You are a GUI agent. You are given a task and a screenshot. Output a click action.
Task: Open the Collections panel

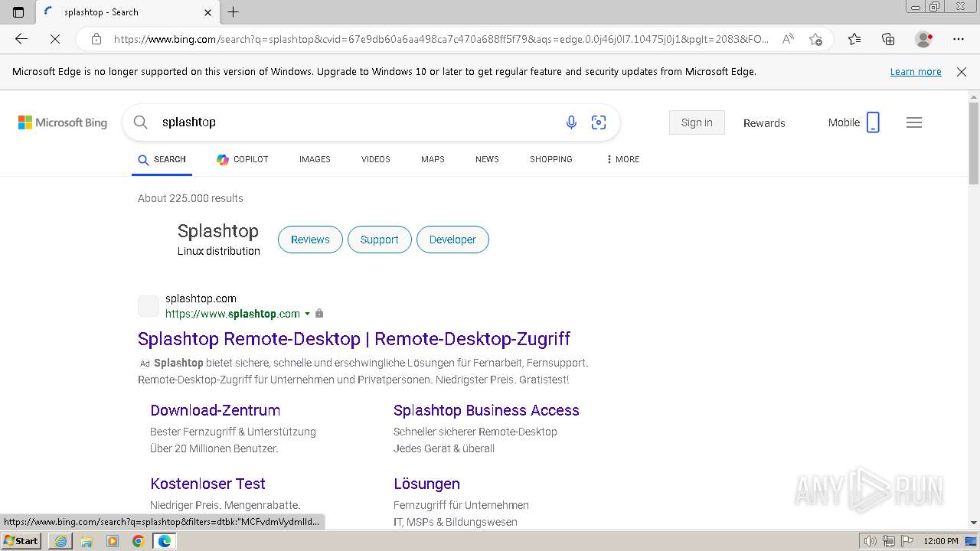pos(888,39)
